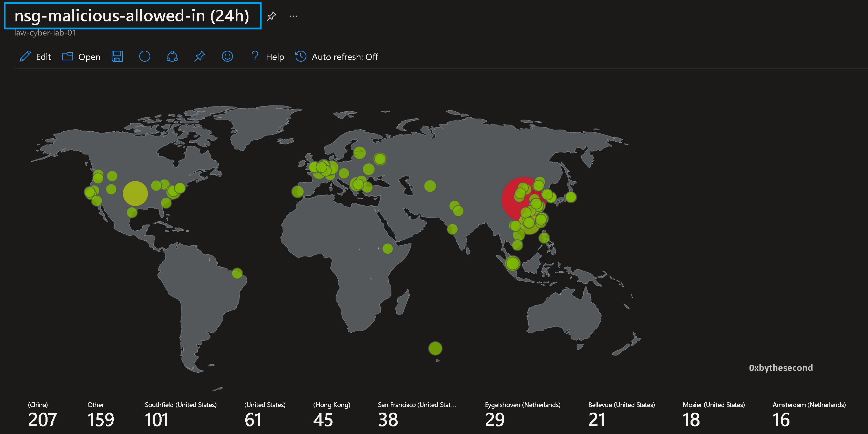Open workbook via Open folder icon
Screen dimensions: 868x434
click(x=68, y=57)
